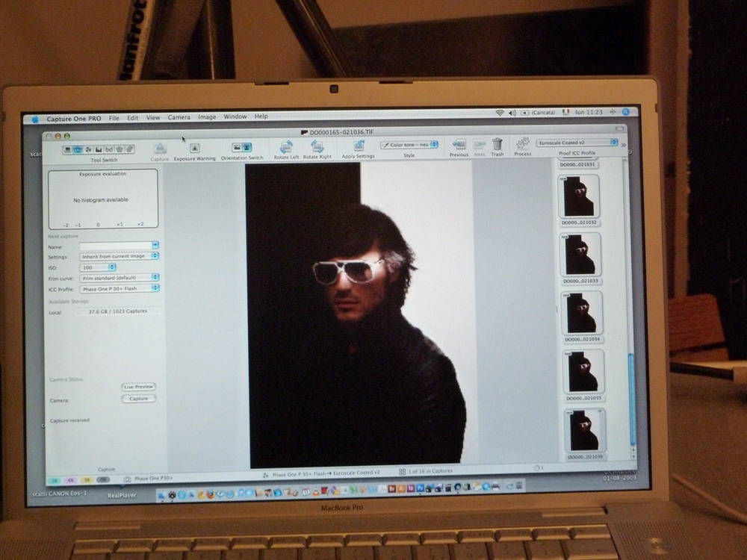Select thumbnail DO000...021033
The height and width of the screenshot is (560, 747).
tap(580, 255)
